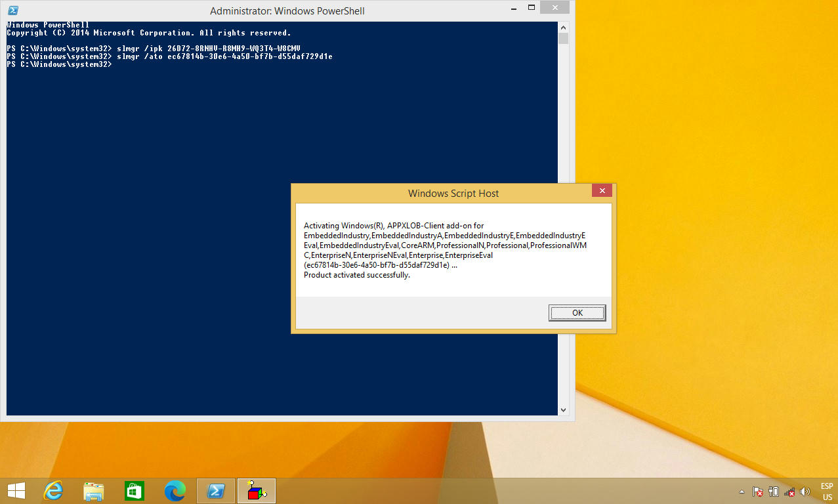Show hidden system tray icons
The image size is (838, 504).
tap(742, 492)
